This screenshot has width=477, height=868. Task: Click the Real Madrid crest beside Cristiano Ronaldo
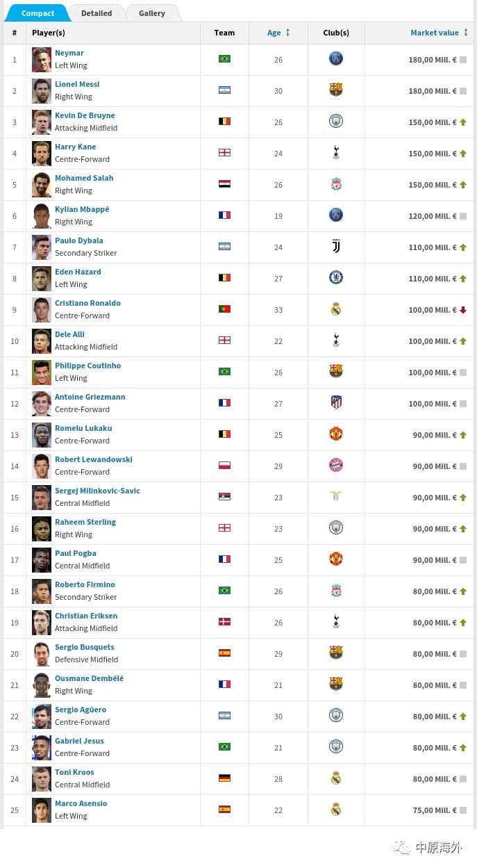[x=336, y=309]
